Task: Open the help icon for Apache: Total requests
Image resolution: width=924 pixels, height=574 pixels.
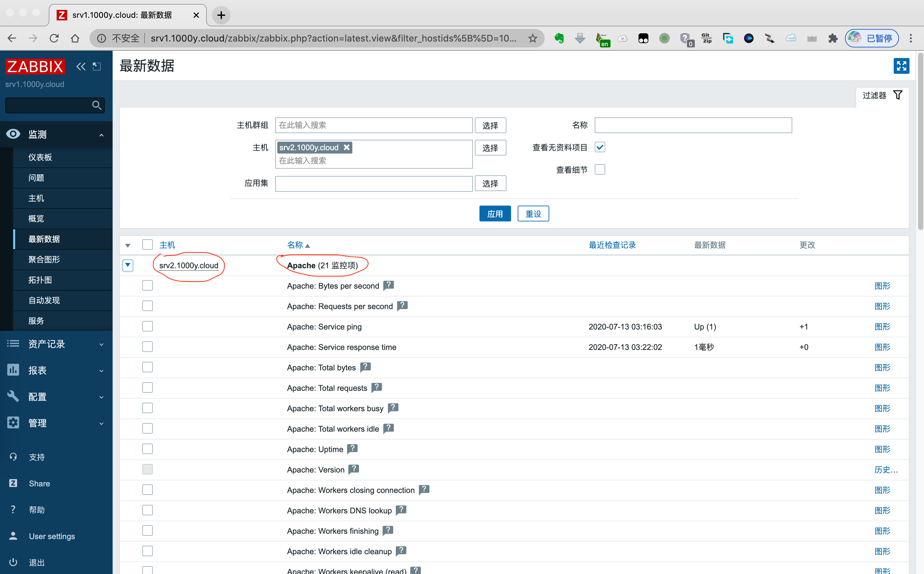Action: pos(377,387)
